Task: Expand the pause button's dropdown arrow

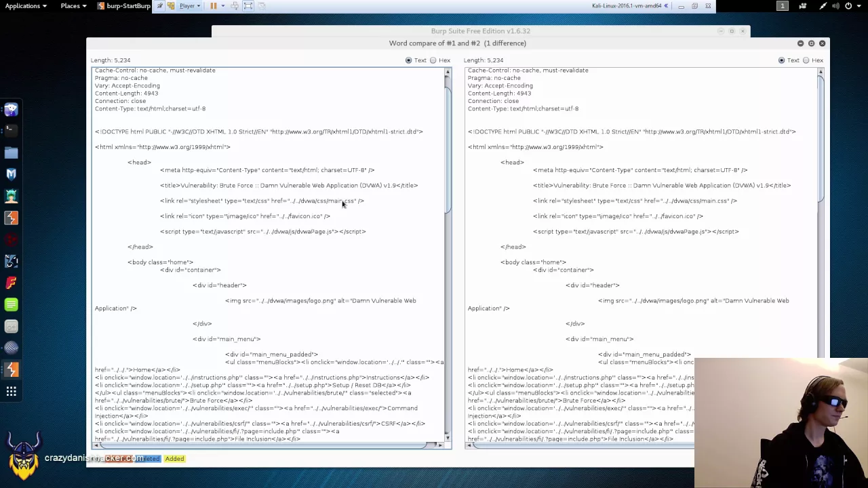Action: [x=223, y=5]
